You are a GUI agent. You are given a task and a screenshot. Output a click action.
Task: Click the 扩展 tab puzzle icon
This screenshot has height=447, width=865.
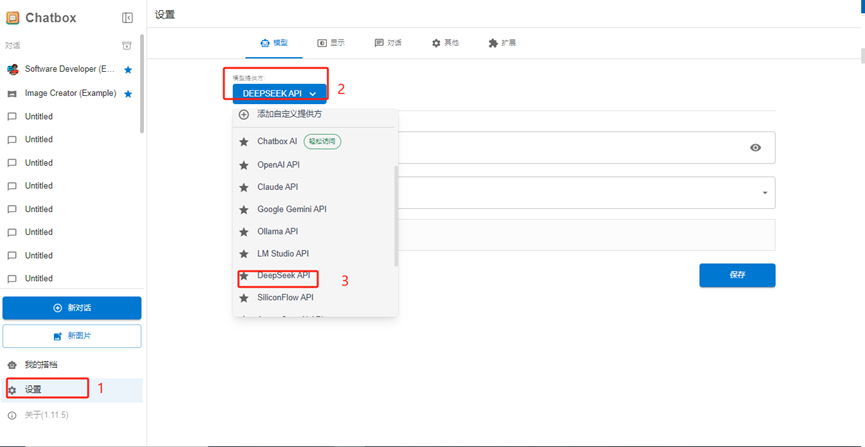coord(493,43)
